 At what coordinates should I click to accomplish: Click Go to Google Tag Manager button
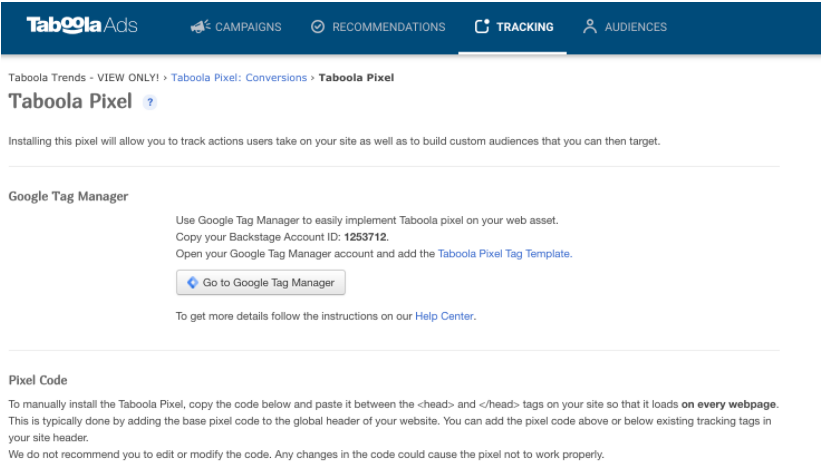click(x=261, y=283)
